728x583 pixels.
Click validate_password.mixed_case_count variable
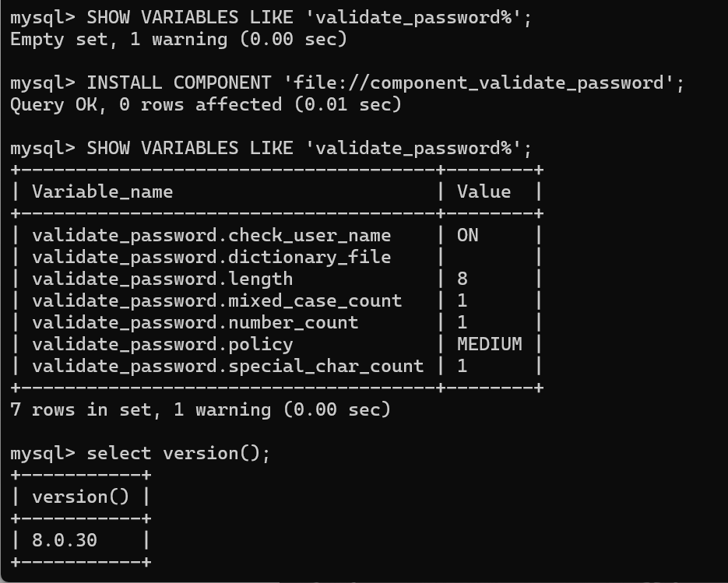tap(216, 300)
